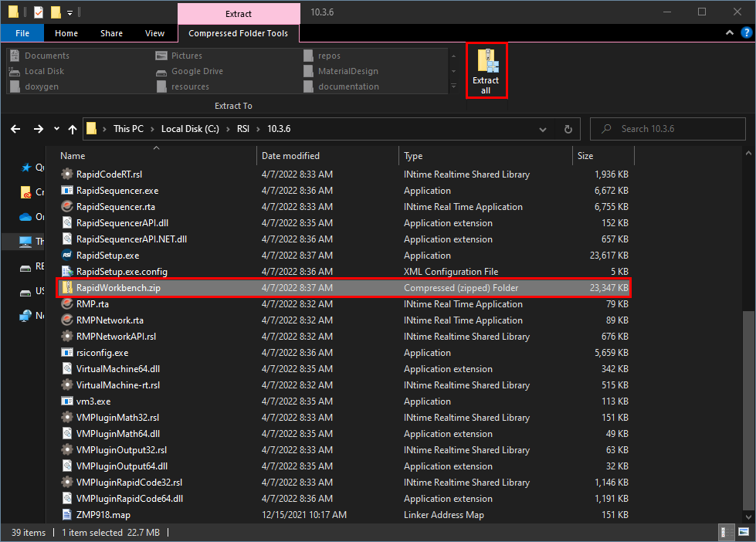Image resolution: width=756 pixels, height=542 pixels.
Task: Switch to details view layout
Action: 727,532
